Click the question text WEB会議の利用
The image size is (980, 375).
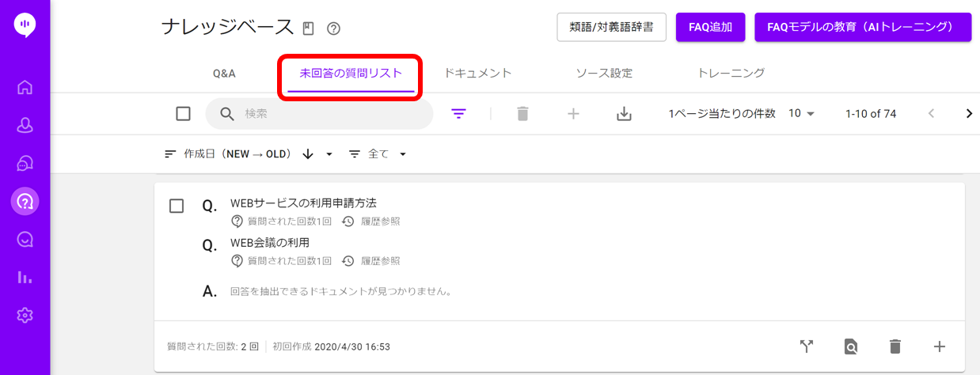(x=270, y=243)
